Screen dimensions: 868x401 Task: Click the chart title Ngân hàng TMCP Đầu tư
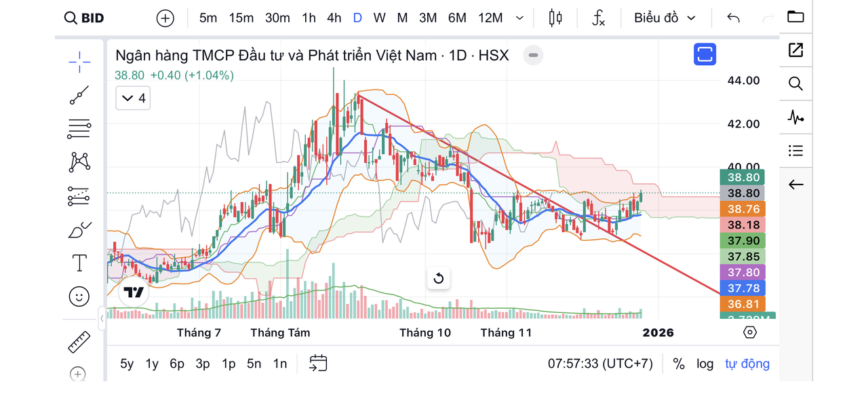tap(312, 56)
